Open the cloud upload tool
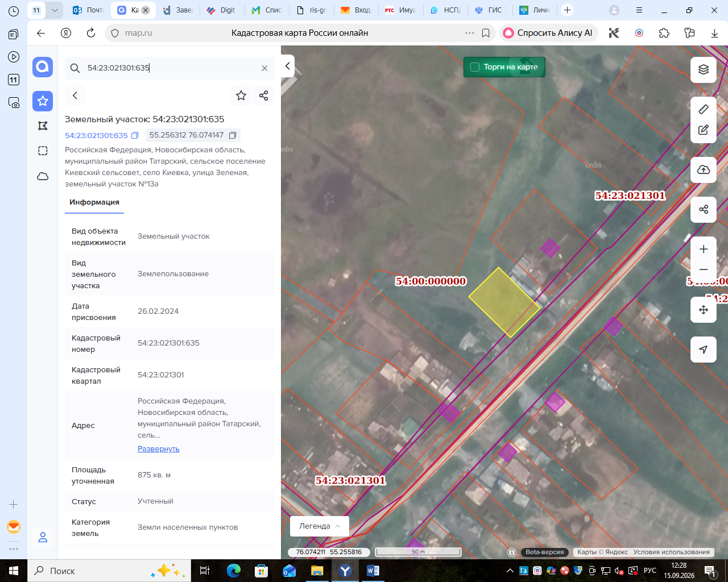This screenshot has width=728, height=582. 704,170
